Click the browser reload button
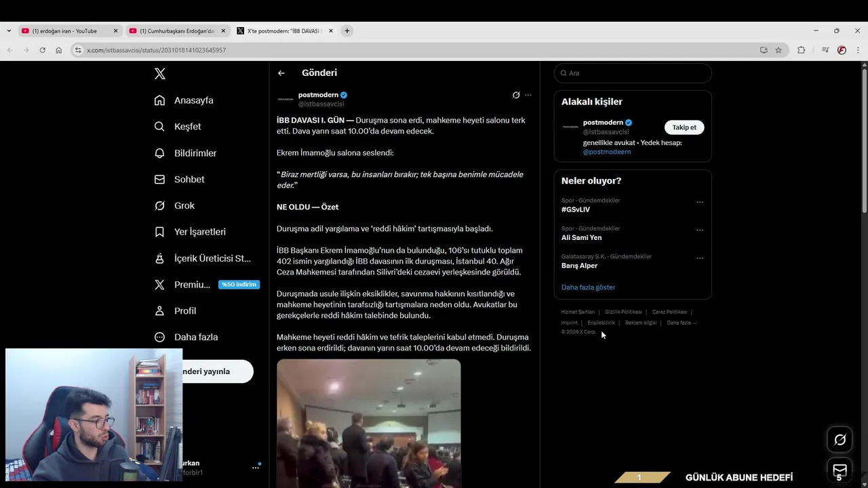The image size is (868, 488). (x=42, y=50)
